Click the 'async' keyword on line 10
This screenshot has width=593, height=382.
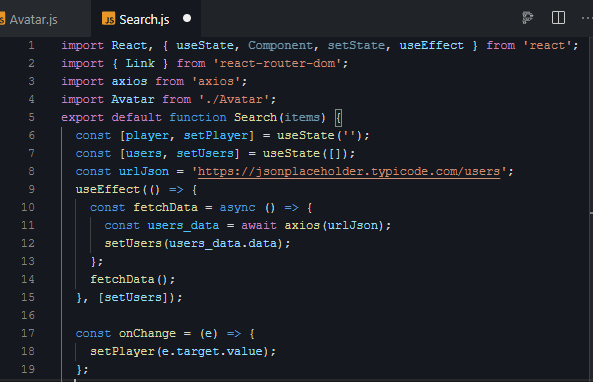click(x=238, y=208)
